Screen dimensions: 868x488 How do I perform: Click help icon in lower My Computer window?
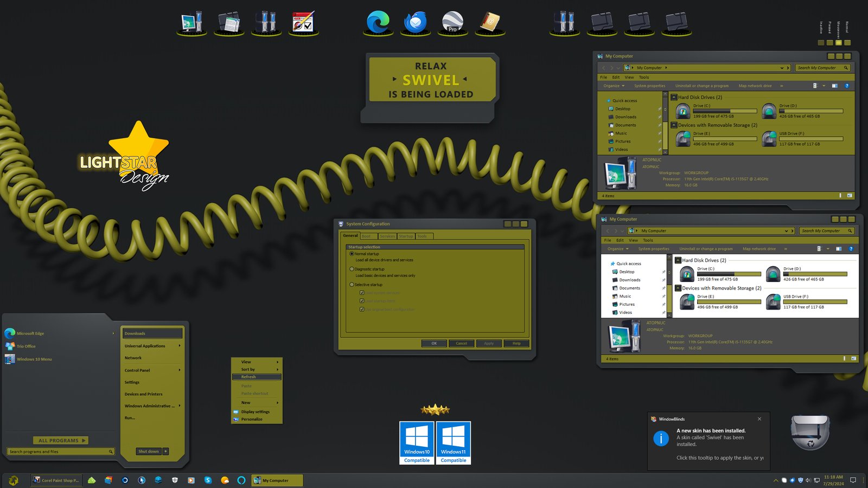coord(851,249)
